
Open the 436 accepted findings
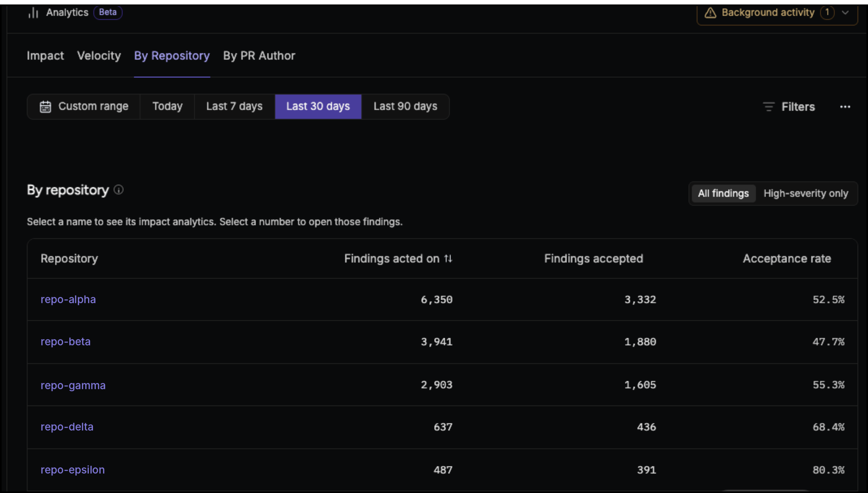[646, 427]
